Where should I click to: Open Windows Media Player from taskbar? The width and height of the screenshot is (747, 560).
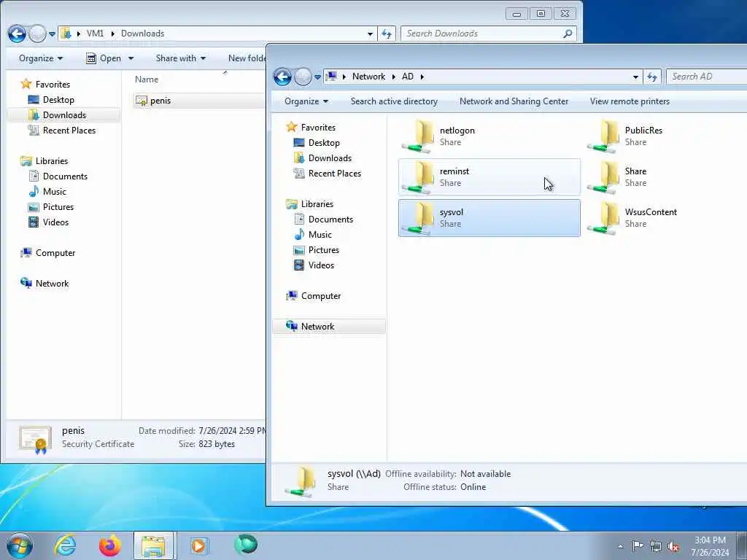(x=198, y=545)
